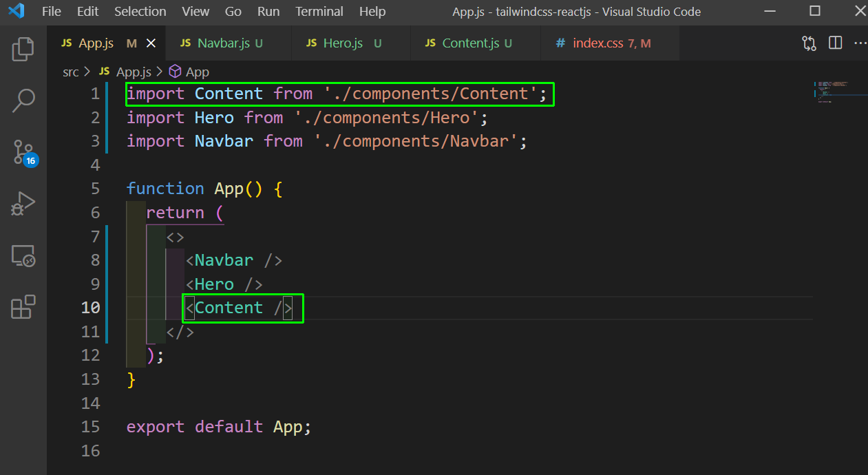868x475 pixels.
Task: Switch to the index.css tab
Action: [610, 43]
